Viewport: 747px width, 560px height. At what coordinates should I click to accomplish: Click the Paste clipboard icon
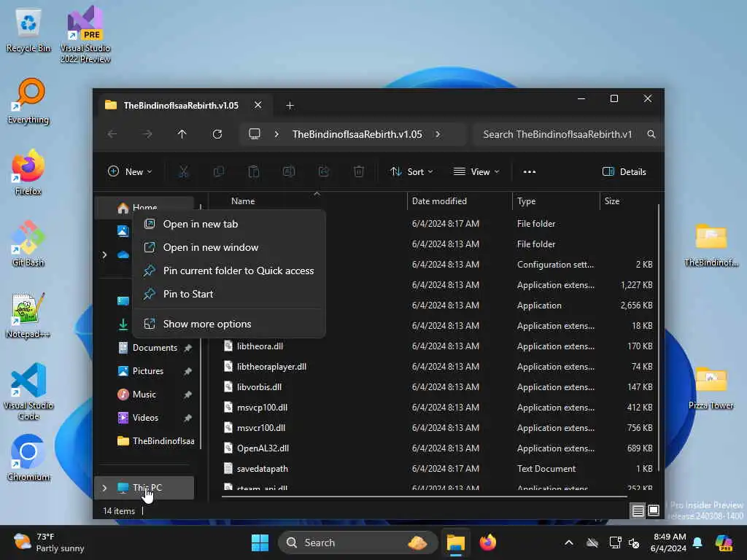point(254,172)
